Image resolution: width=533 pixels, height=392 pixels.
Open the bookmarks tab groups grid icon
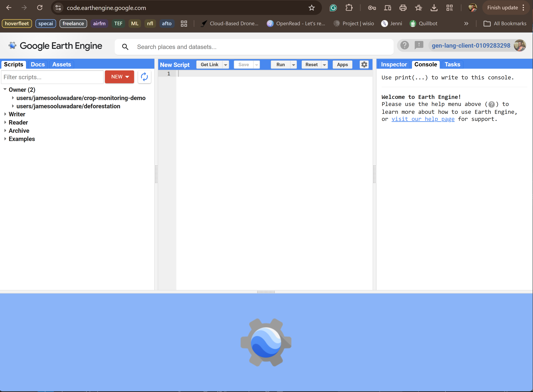[x=184, y=24]
